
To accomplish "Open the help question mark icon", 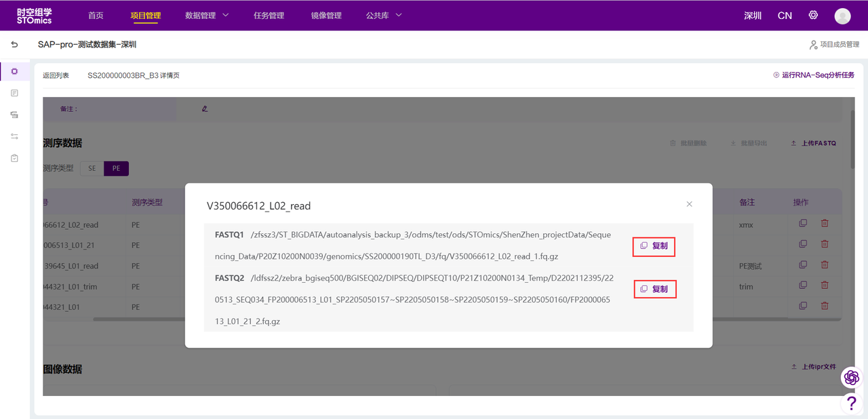I will [x=851, y=403].
